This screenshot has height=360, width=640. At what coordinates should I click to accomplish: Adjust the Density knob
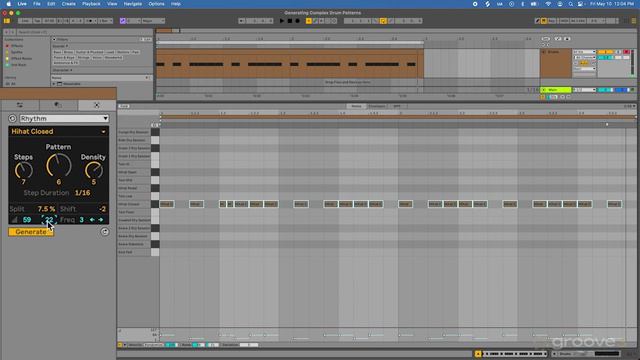[93, 170]
